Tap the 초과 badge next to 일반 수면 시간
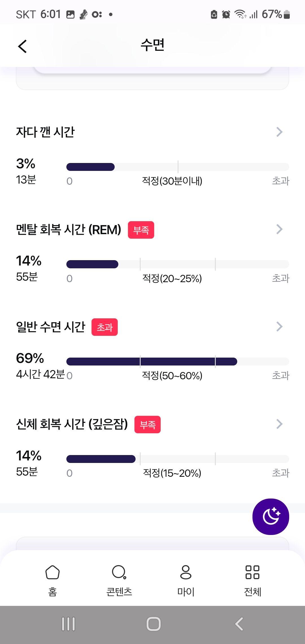This screenshot has height=644, width=305. [104, 327]
